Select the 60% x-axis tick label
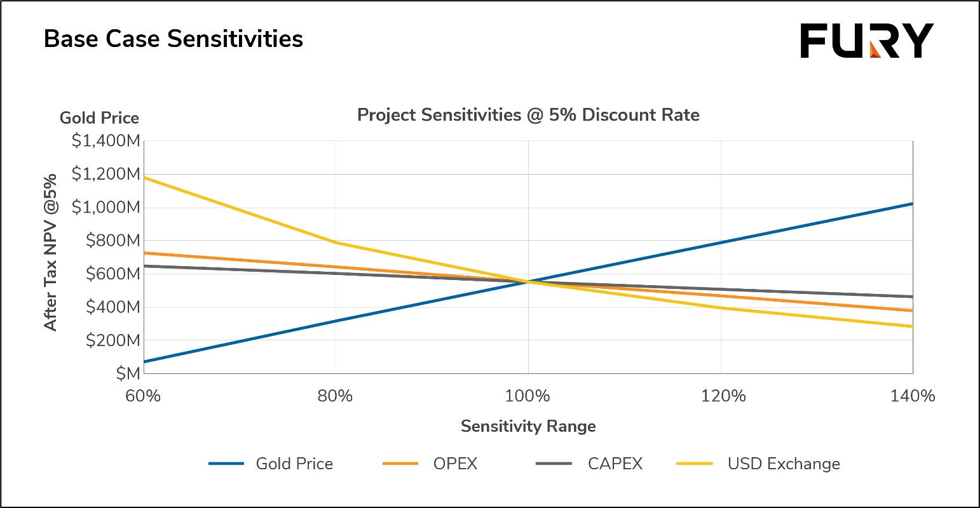This screenshot has width=980, height=508. (x=143, y=396)
